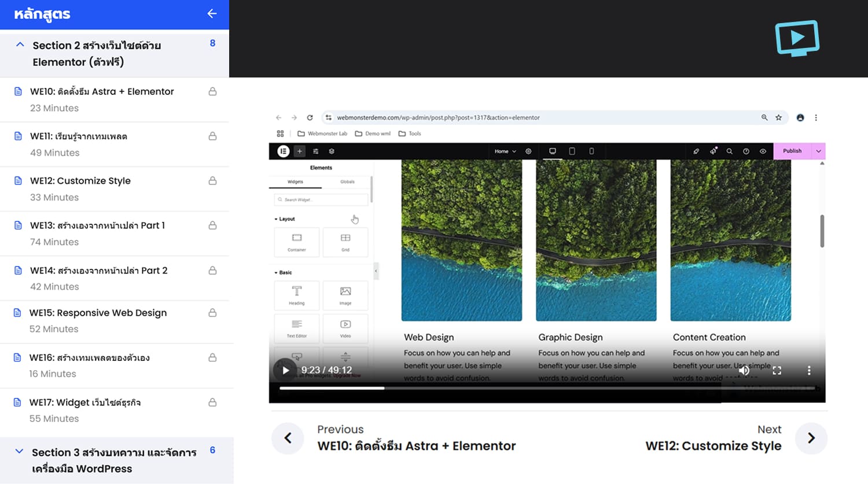Viewport: 868px width, 484px height.
Task: Open lesson WE15: Responsive Web Design
Action: tap(98, 312)
